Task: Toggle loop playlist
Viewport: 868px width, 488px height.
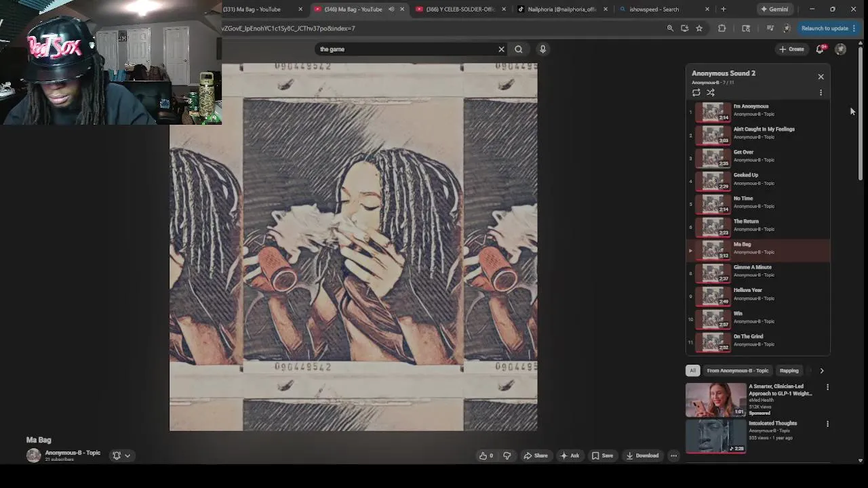Action: pos(696,92)
